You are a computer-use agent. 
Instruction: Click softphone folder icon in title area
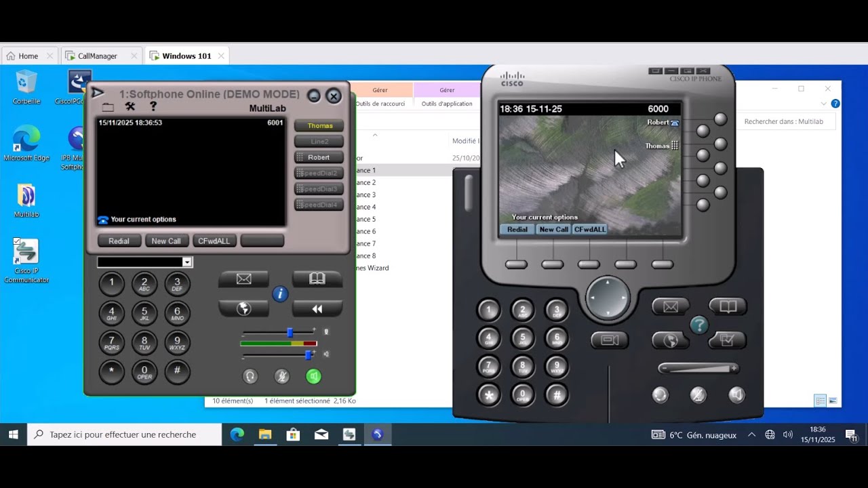[108, 107]
